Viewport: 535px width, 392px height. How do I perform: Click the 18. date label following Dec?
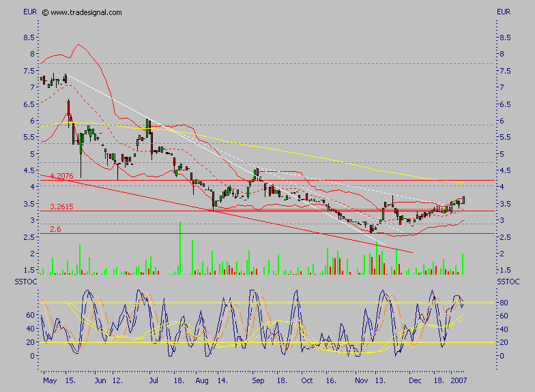[439, 380]
